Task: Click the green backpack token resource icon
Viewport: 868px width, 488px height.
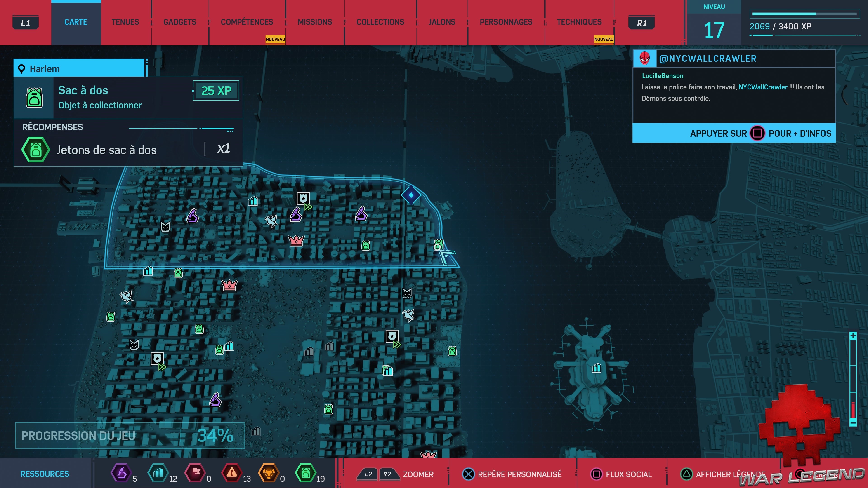Action: coord(305,473)
